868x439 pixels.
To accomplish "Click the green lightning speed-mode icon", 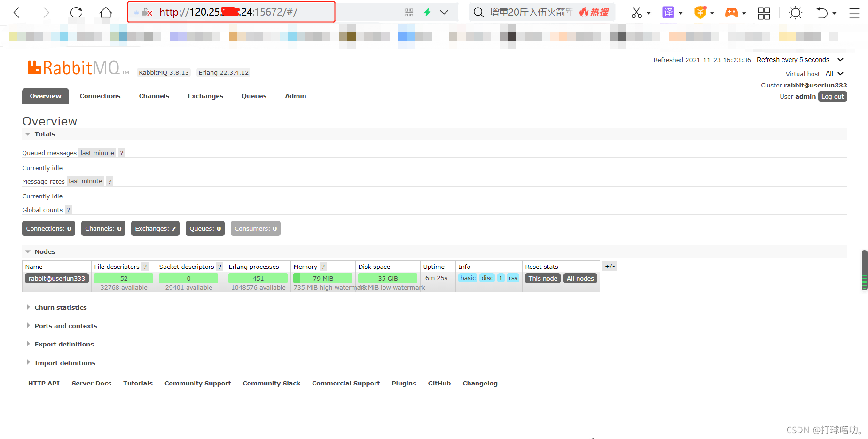I will 427,12.
